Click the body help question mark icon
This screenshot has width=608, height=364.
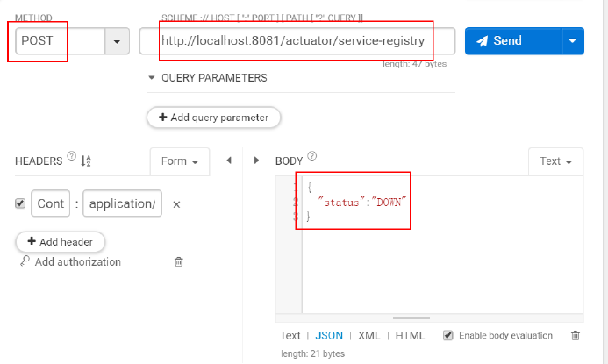coord(311,158)
